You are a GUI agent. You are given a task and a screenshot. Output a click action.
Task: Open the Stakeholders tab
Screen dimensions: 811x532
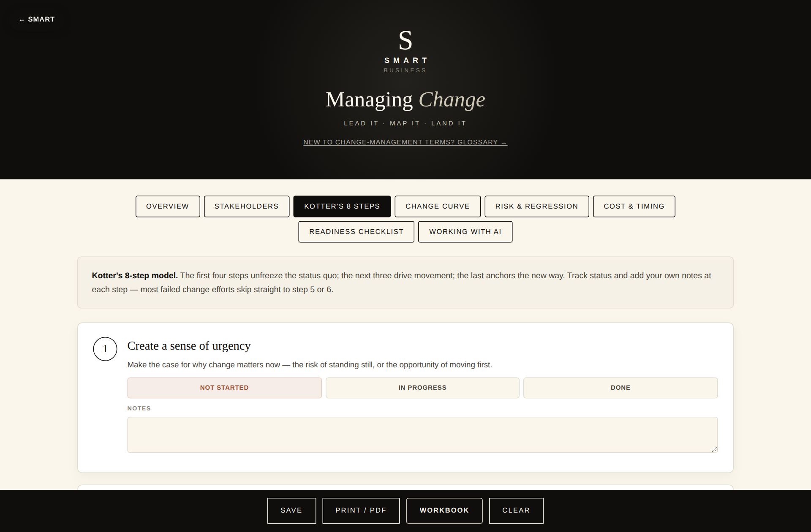247,206
